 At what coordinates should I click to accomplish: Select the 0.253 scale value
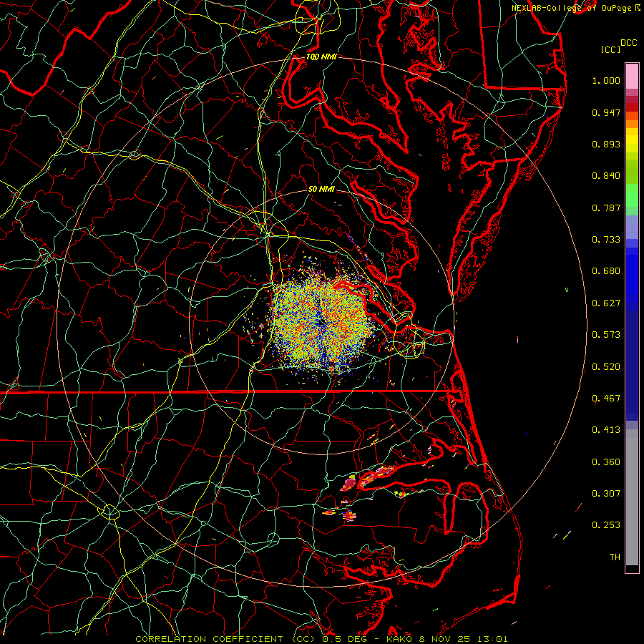pos(606,525)
